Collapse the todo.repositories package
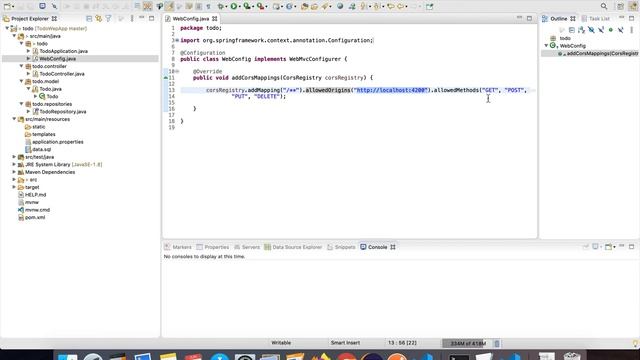 [21, 104]
